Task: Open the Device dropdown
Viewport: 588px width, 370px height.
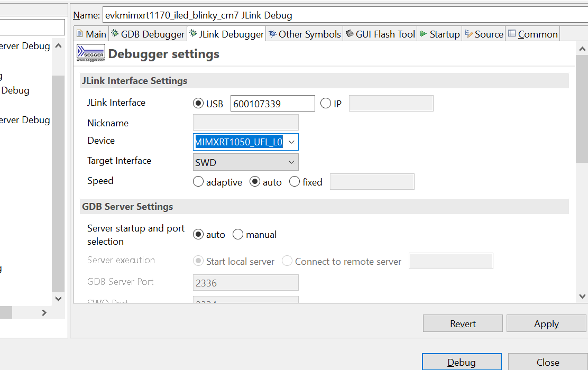Action: coord(291,142)
